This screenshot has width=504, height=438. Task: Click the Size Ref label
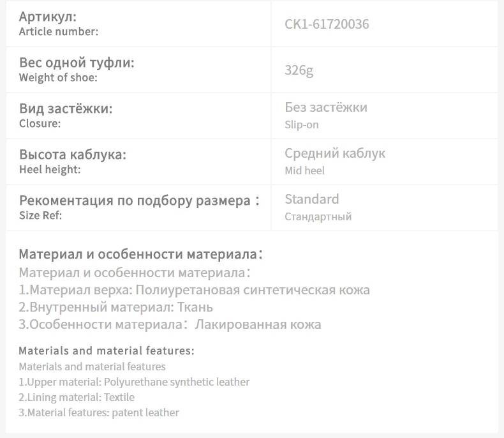[x=40, y=215]
